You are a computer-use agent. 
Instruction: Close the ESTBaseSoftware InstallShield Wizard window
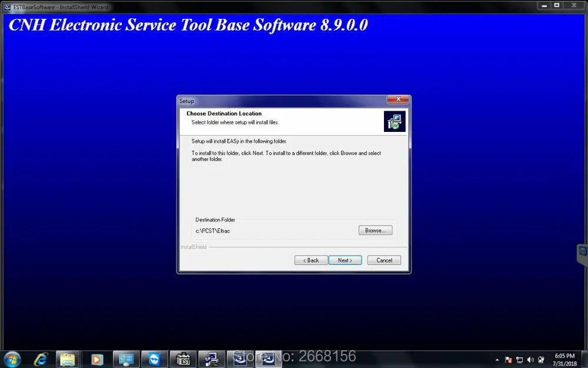574,5
